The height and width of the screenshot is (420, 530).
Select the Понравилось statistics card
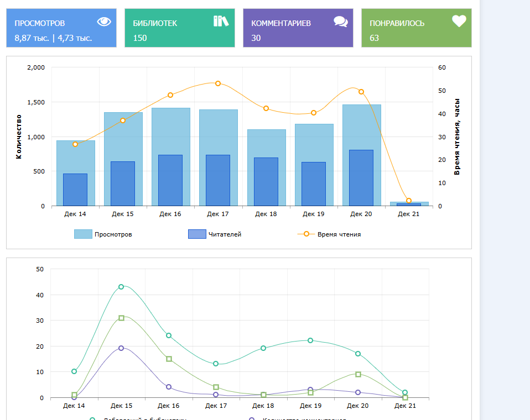coord(416,28)
